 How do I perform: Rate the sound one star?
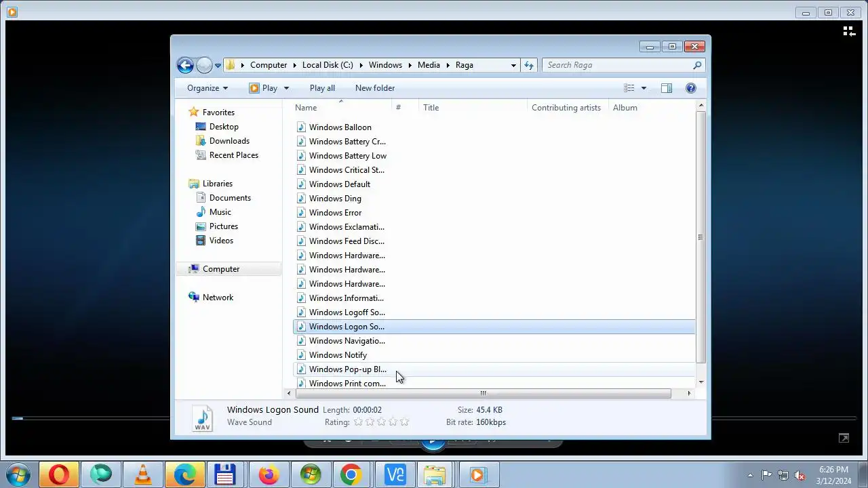pyautogui.click(x=358, y=422)
